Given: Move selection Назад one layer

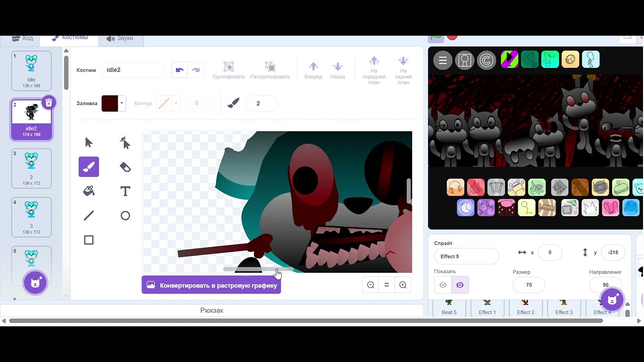Looking at the screenshot, I should click(x=338, y=70).
